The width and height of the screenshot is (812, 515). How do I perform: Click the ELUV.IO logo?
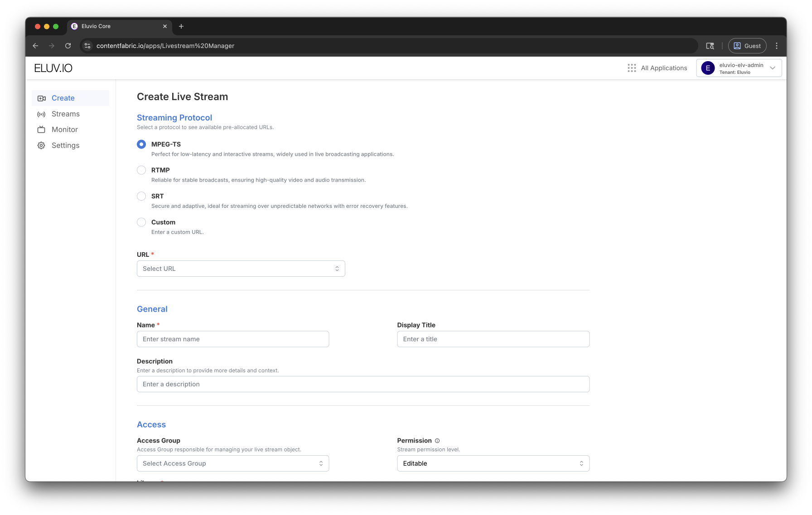(53, 68)
